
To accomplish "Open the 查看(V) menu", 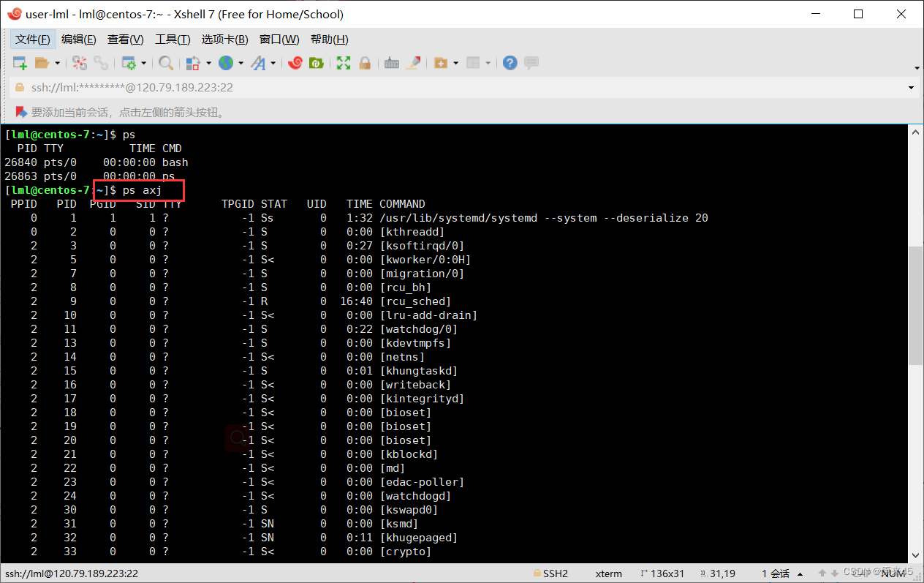I will tap(126, 40).
